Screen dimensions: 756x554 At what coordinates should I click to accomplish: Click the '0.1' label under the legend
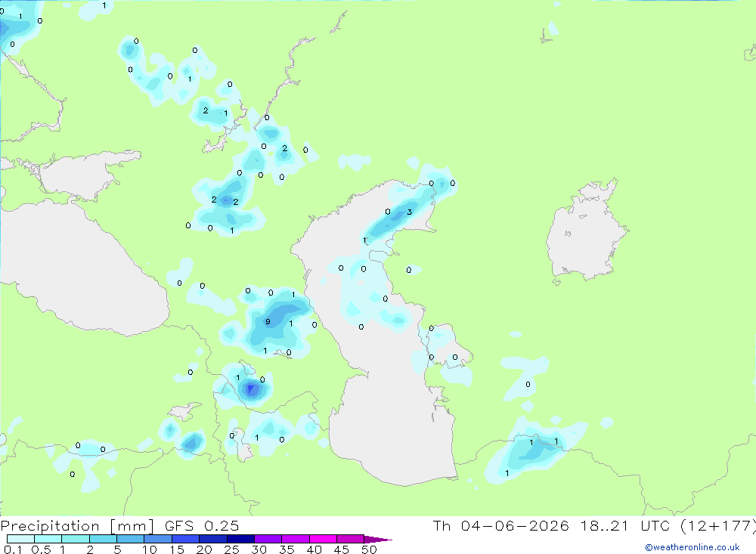pyautogui.click(x=13, y=549)
